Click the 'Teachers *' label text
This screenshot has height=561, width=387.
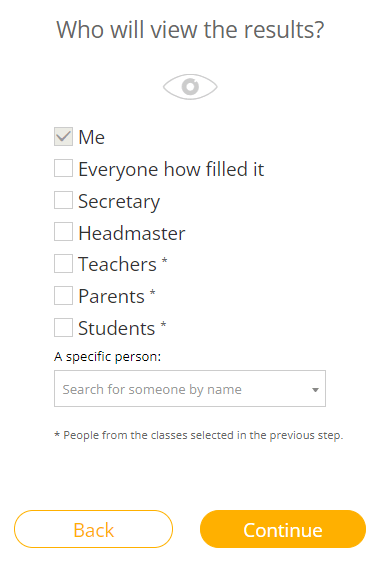pyautogui.click(x=123, y=264)
